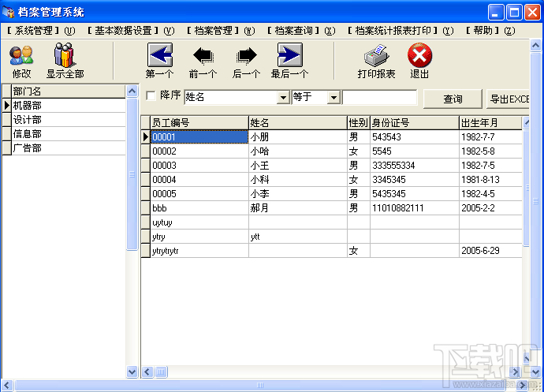Click the query value input field
Viewport: 544px width, 392px height.
(x=379, y=98)
